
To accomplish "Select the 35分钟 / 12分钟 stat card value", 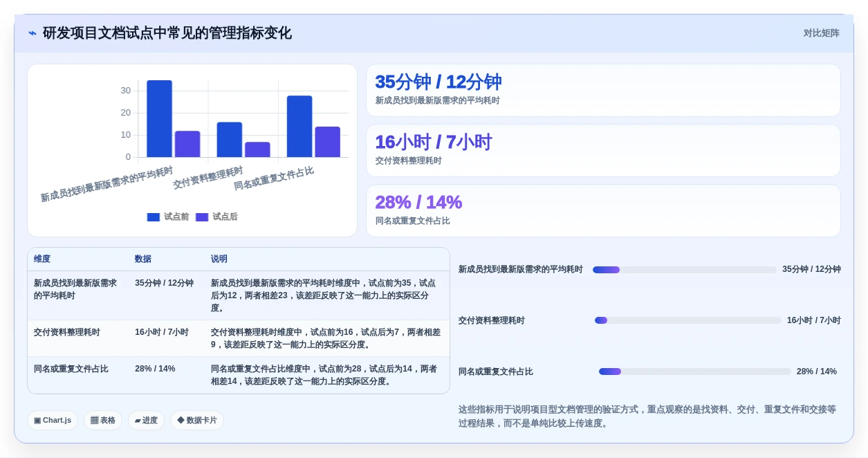I will pyautogui.click(x=438, y=82).
